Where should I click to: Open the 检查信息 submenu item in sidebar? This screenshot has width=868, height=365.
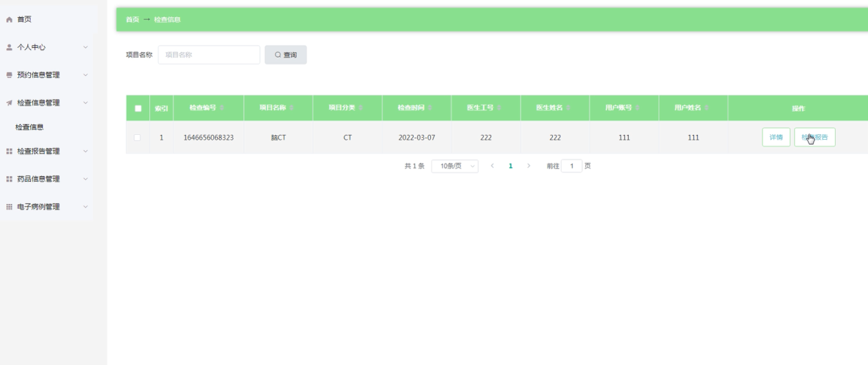click(x=29, y=127)
